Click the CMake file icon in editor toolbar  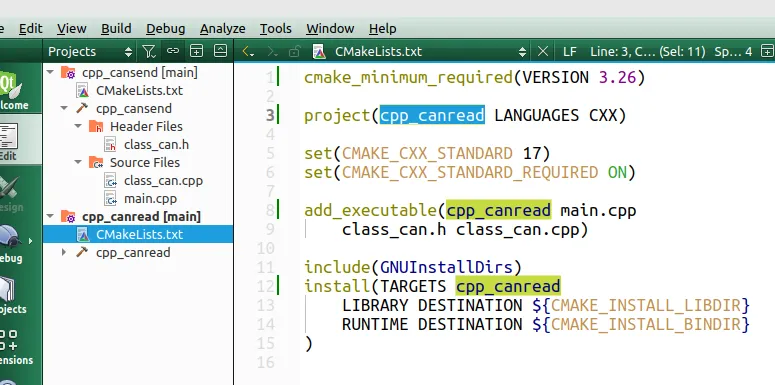coord(320,51)
